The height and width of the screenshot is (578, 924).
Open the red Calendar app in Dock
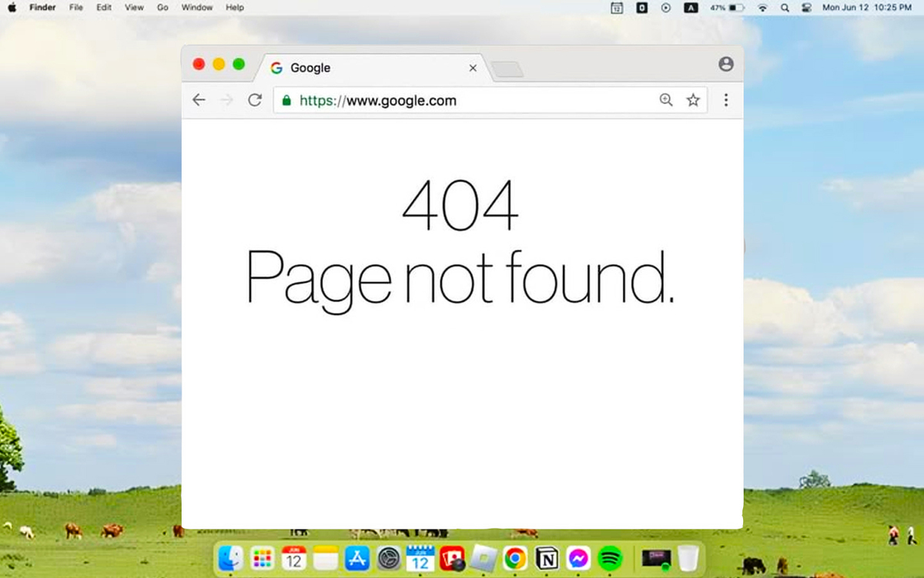tap(294, 558)
